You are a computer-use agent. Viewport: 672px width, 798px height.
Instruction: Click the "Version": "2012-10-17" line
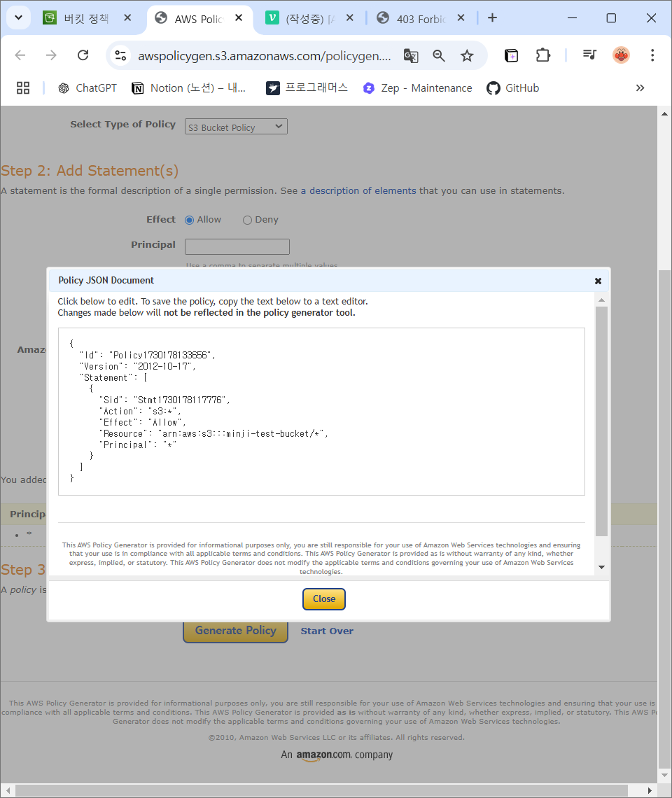pyautogui.click(x=137, y=366)
